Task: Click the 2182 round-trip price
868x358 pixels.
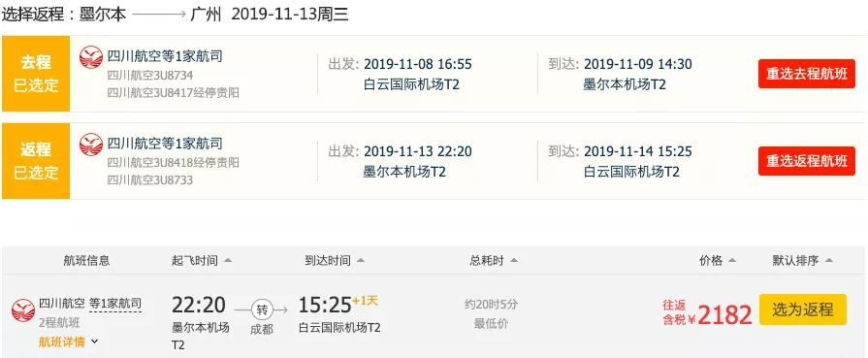Action: pos(724,314)
